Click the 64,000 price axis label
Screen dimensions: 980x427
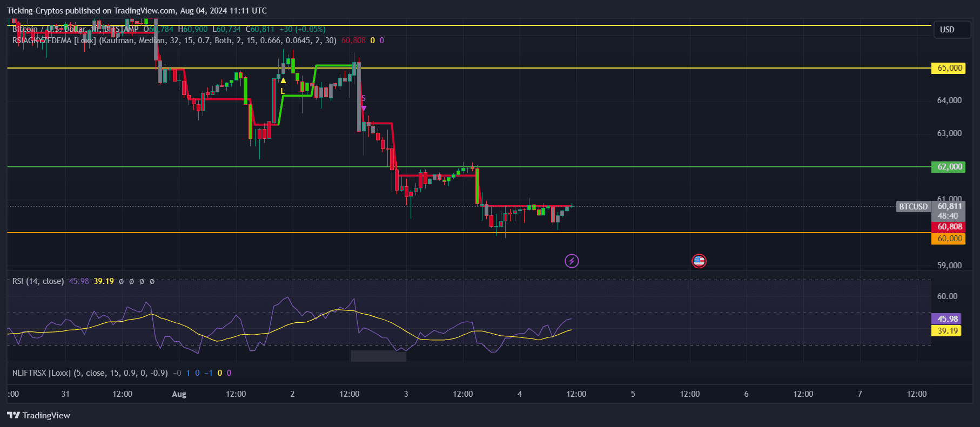[x=949, y=100]
